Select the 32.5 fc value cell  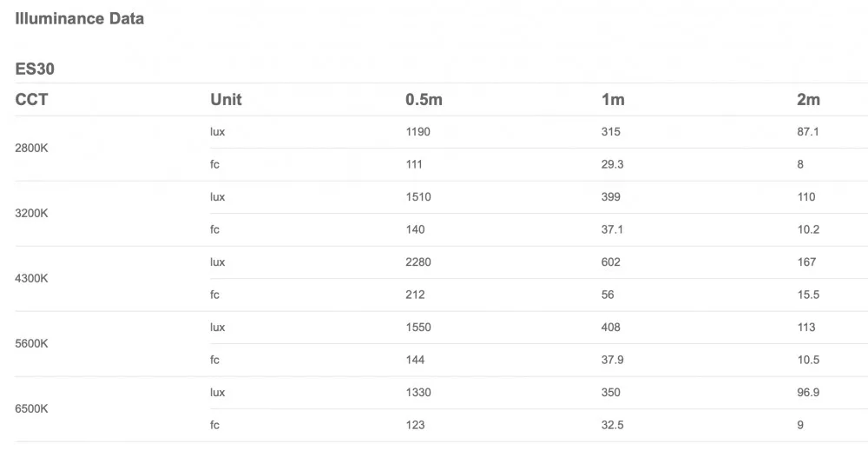pos(613,425)
